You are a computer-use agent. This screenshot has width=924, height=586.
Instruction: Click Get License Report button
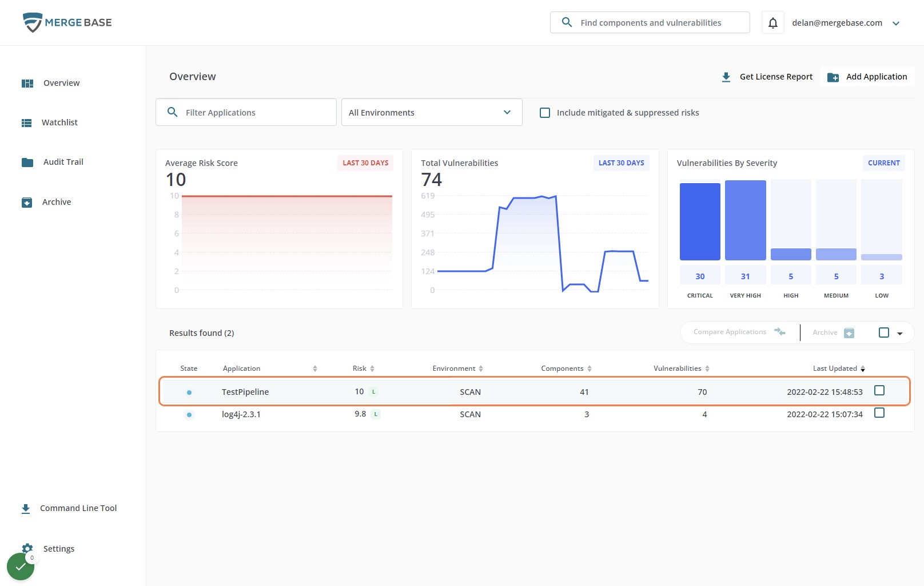tap(767, 77)
